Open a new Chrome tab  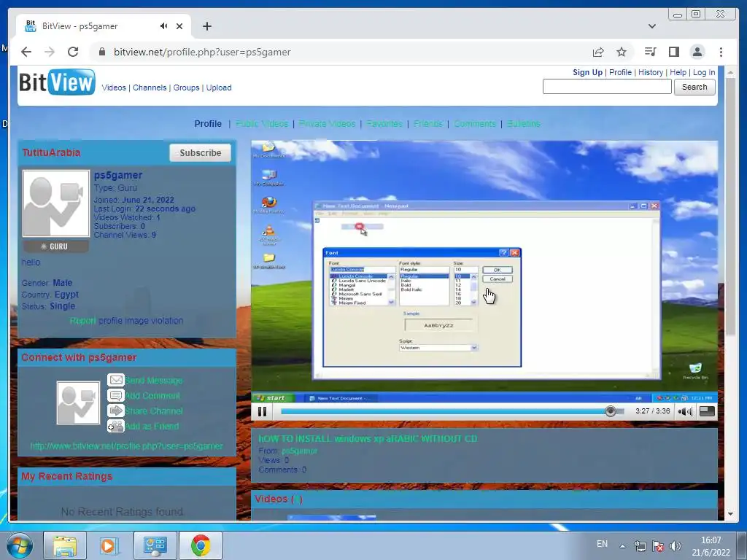click(x=206, y=26)
